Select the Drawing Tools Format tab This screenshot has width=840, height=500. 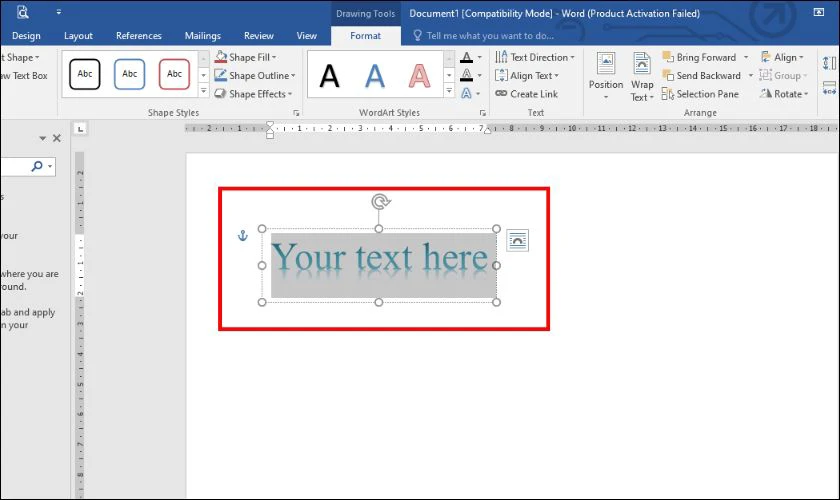[x=365, y=36]
